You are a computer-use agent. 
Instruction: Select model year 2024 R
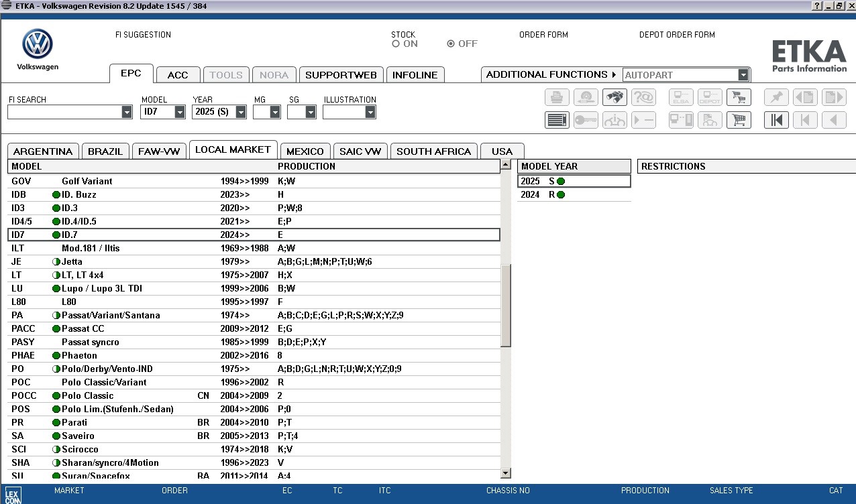tap(574, 194)
